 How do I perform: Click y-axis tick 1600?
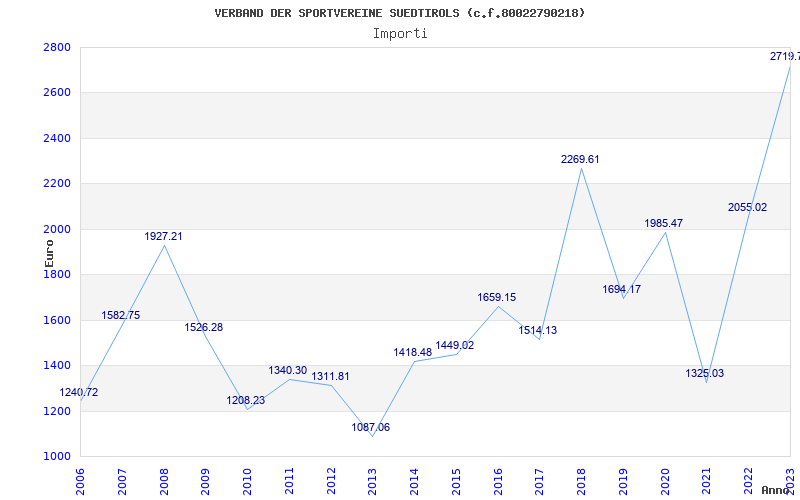pyautogui.click(x=57, y=320)
